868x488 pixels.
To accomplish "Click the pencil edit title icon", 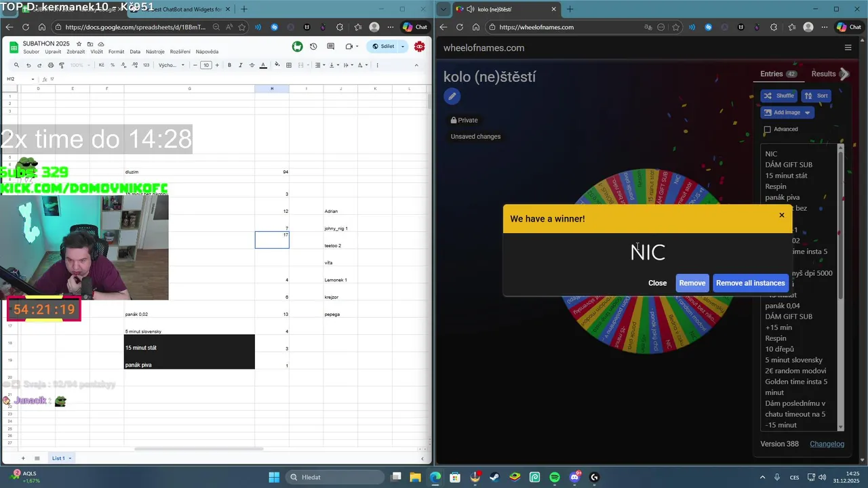I will [452, 96].
